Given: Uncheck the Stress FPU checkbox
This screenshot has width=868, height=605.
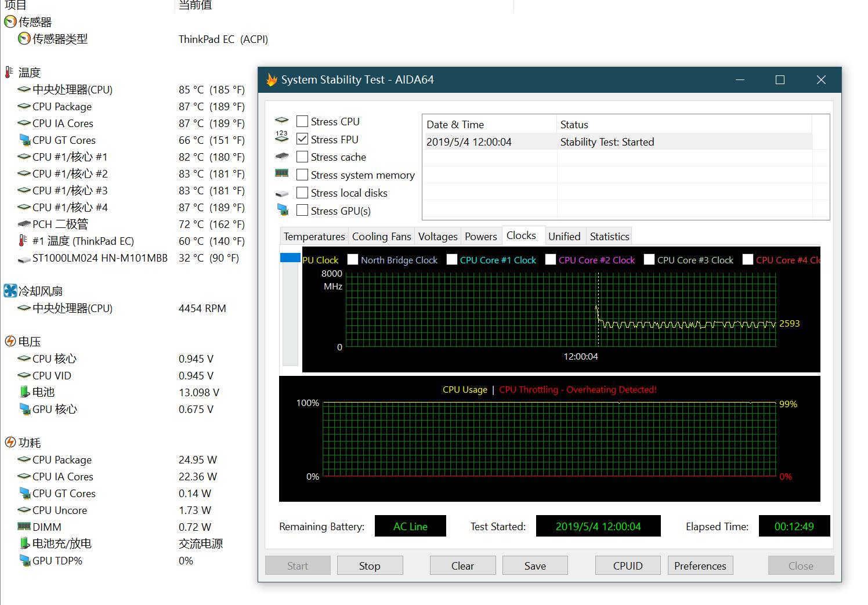Looking at the screenshot, I should 302,139.
